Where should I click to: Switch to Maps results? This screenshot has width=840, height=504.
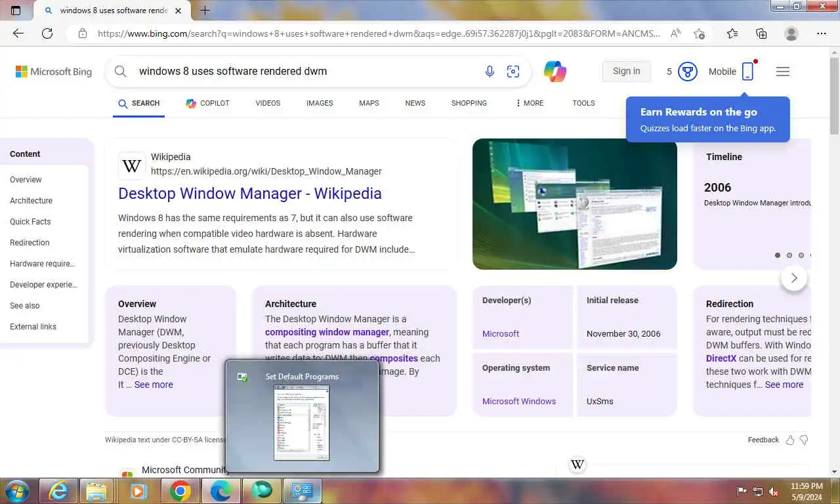369,103
